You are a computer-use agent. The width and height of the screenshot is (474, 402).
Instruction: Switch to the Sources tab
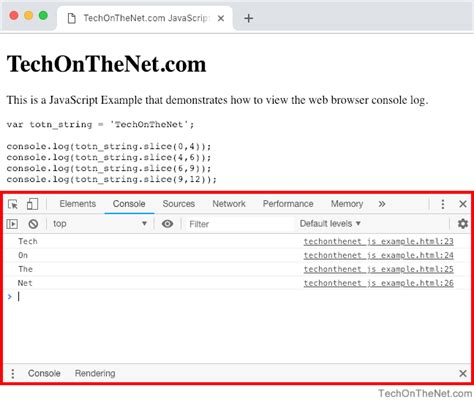(179, 204)
